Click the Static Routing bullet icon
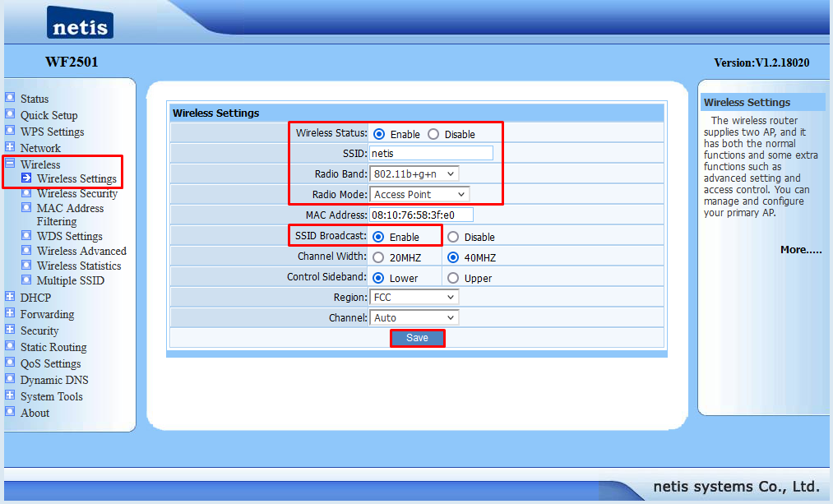 click(x=10, y=346)
